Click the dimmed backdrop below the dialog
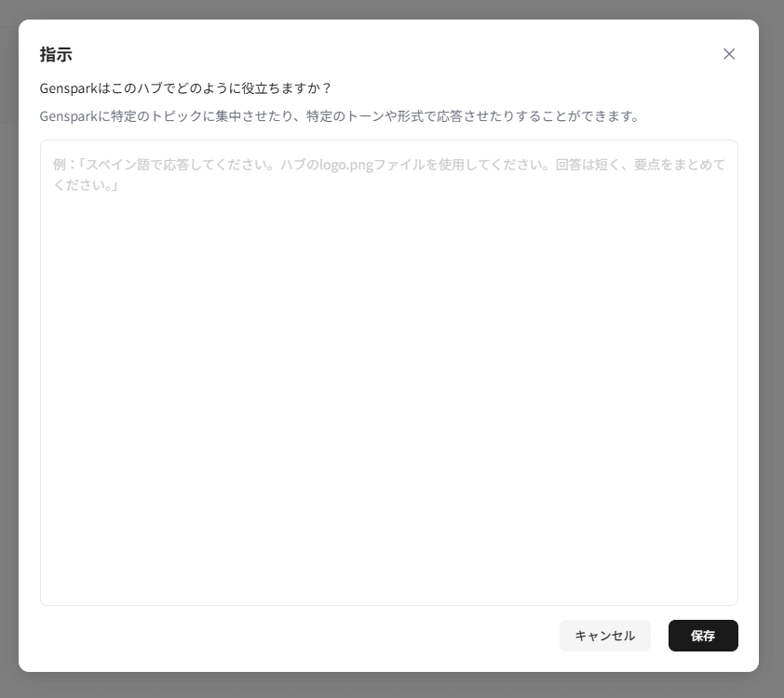This screenshot has height=698, width=784. click(x=391, y=686)
